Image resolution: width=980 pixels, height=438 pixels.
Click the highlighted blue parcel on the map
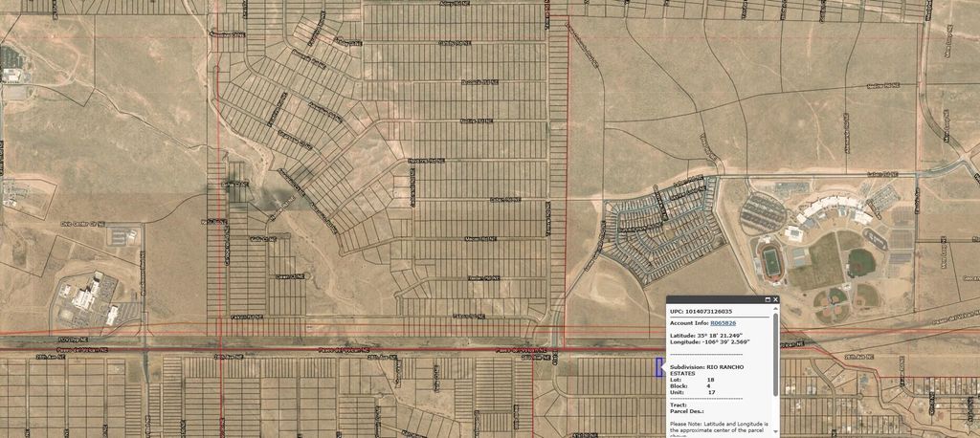pyautogui.click(x=658, y=367)
